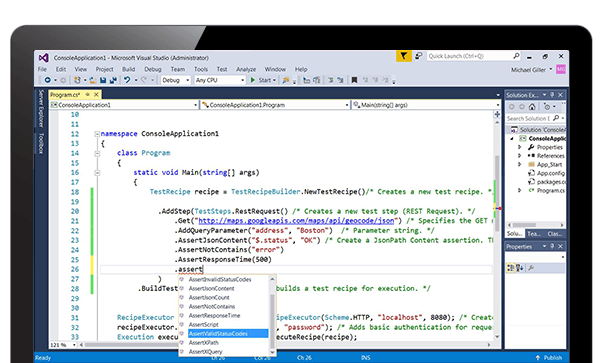Open the googleapis geocode URL link
Image resolution: width=600 pixels, height=363 pixels.
[296, 221]
